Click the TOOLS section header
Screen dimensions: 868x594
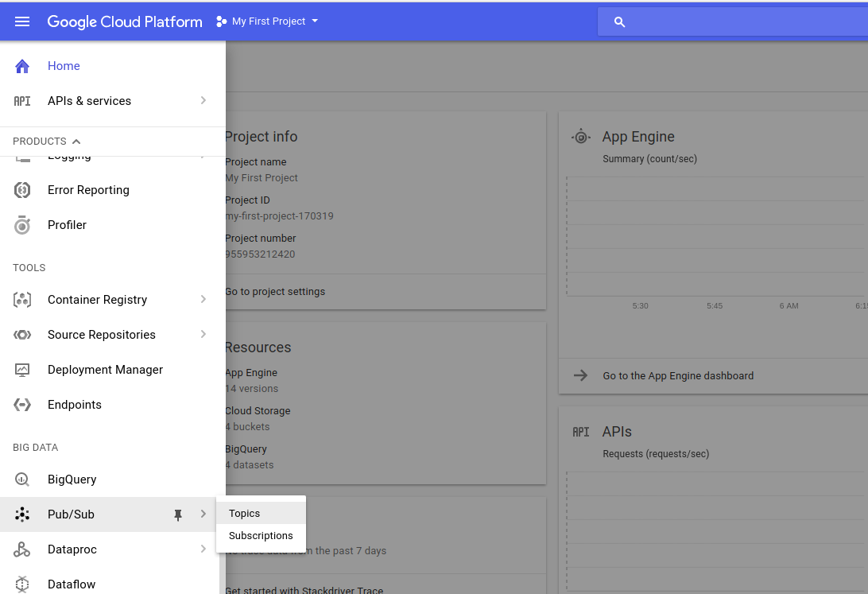click(x=29, y=268)
